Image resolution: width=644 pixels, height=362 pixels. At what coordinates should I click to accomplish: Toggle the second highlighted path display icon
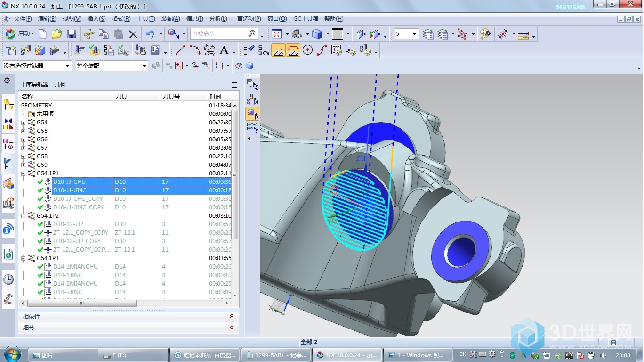pyautogui.click(x=293, y=50)
